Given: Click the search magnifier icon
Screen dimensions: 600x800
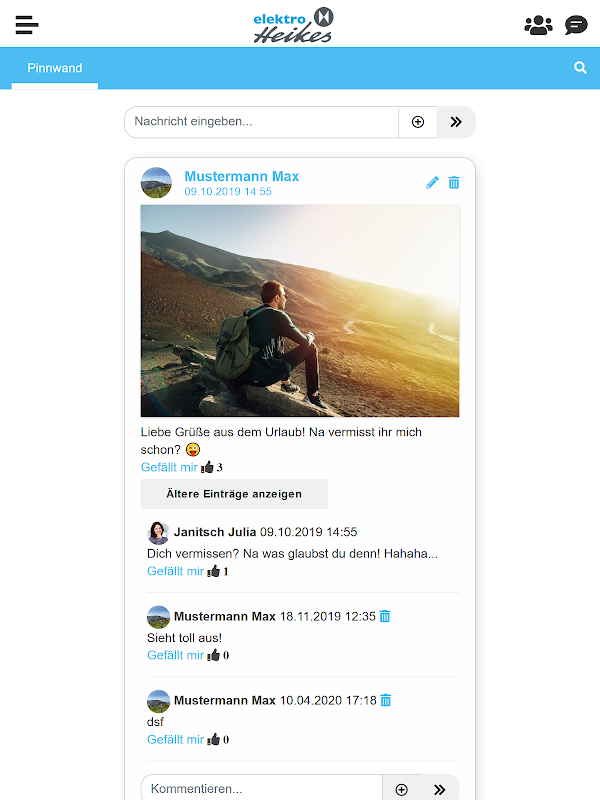Looking at the screenshot, I should (580, 67).
